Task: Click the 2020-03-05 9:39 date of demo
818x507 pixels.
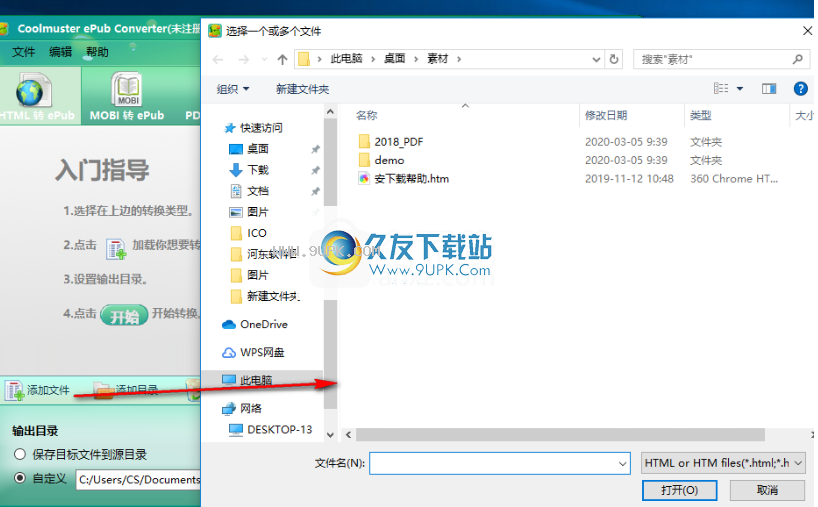Action: [x=626, y=160]
